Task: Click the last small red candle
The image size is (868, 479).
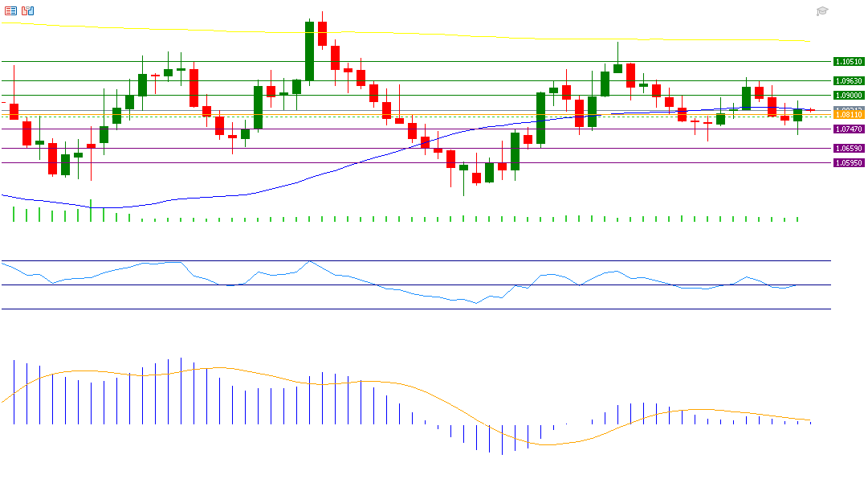Action: 811,110
